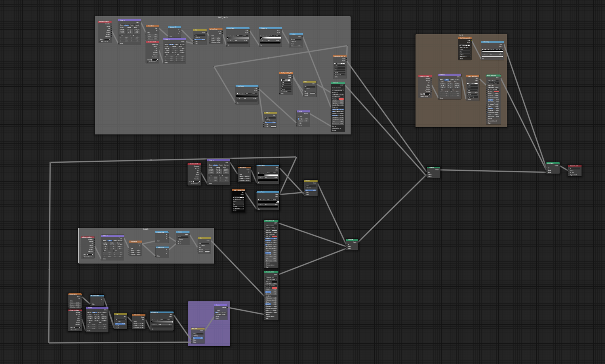The image size is (605, 364).
Task: Toggle Clamp on purple-frame Multiply node
Action: (194, 336)
